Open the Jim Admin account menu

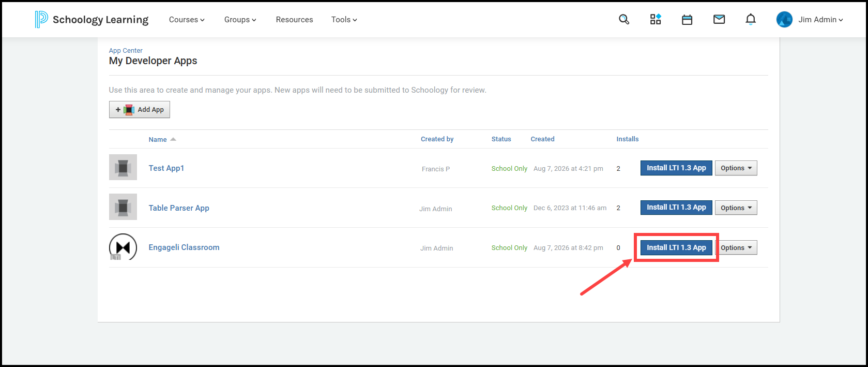pos(810,20)
